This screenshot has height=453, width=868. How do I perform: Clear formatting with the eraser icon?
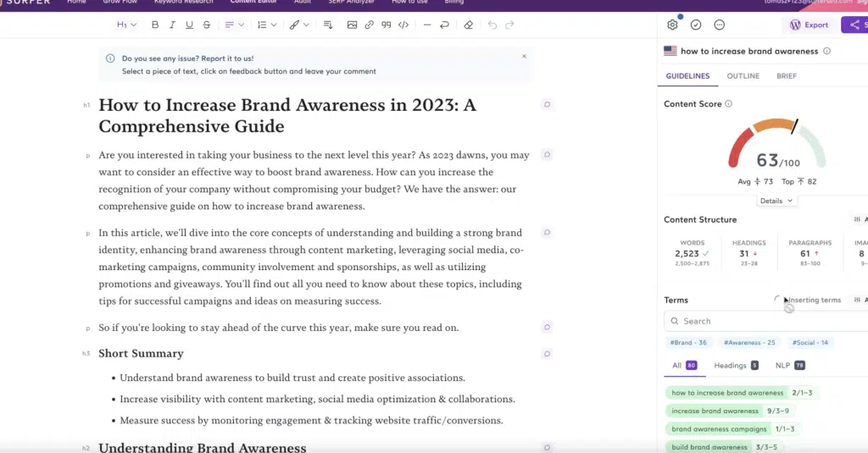click(468, 25)
